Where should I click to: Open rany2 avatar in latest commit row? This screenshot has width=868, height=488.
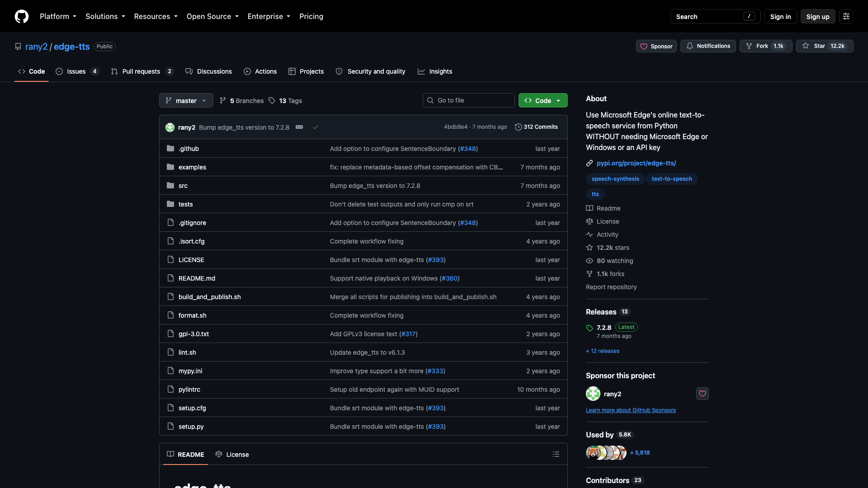[x=170, y=127]
